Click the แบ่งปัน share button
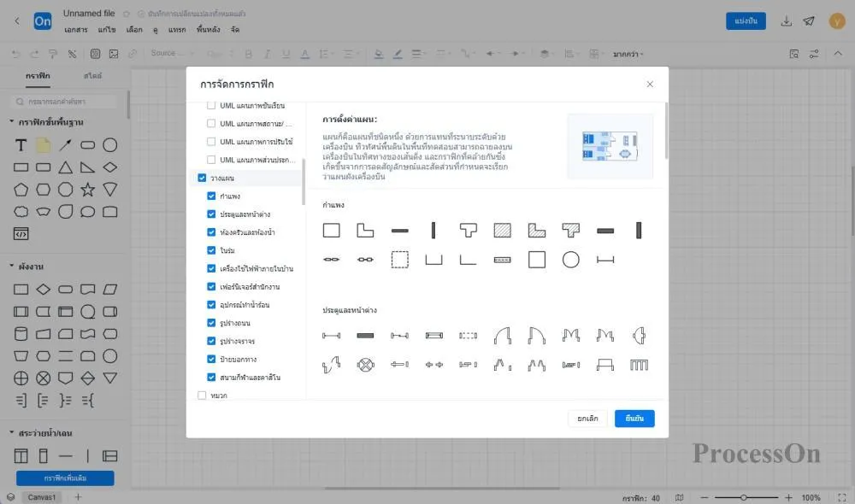 [x=746, y=21]
